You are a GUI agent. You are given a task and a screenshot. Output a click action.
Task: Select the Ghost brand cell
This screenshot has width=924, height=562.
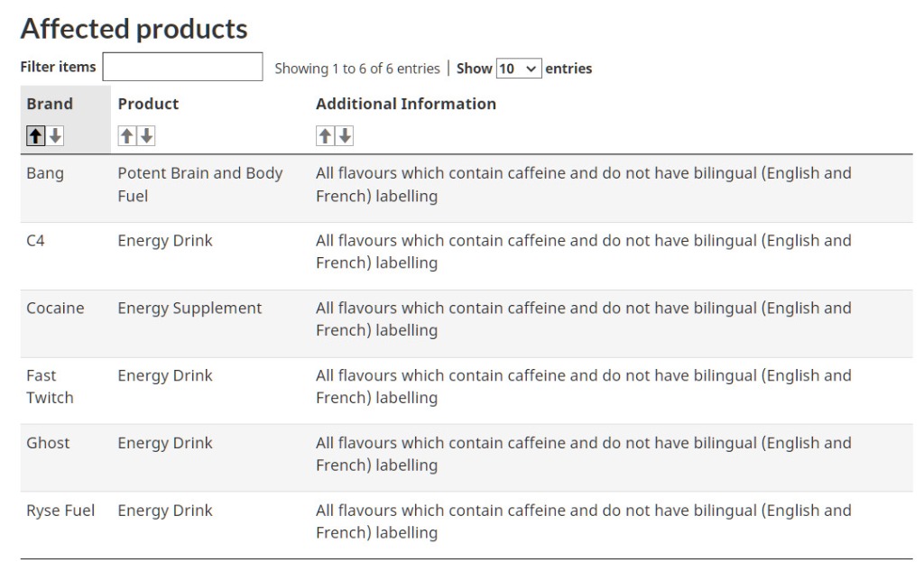click(48, 444)
